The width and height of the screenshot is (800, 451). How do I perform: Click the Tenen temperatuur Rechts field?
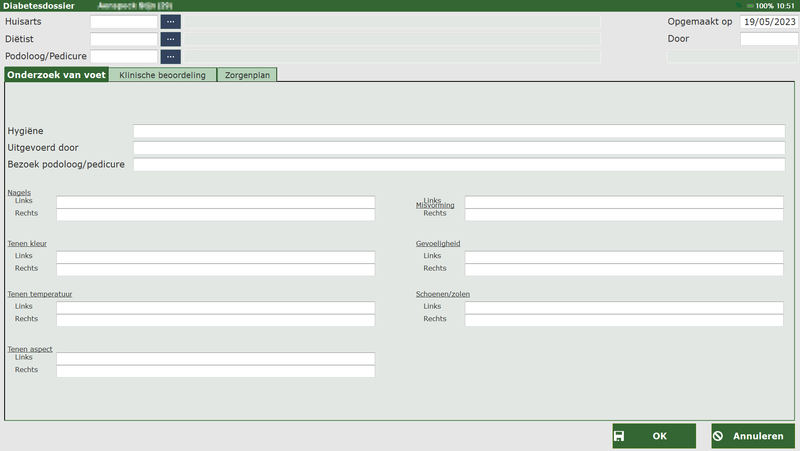tap(215, 320)
